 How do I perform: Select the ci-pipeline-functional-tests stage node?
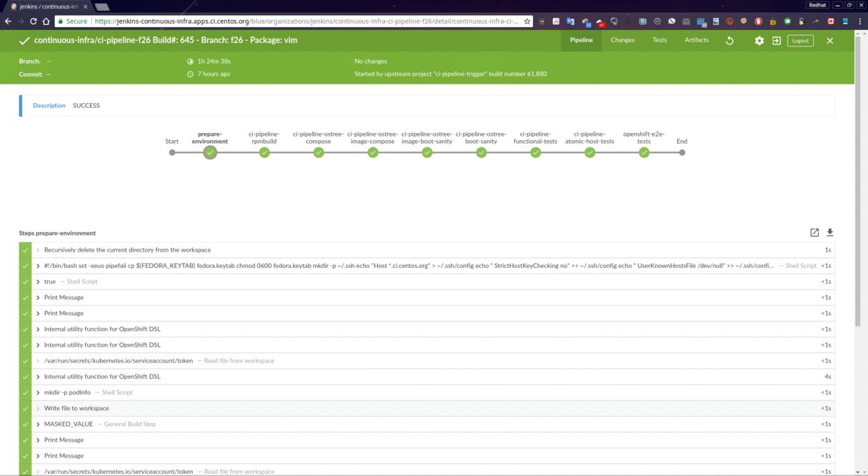click(536, 152)
